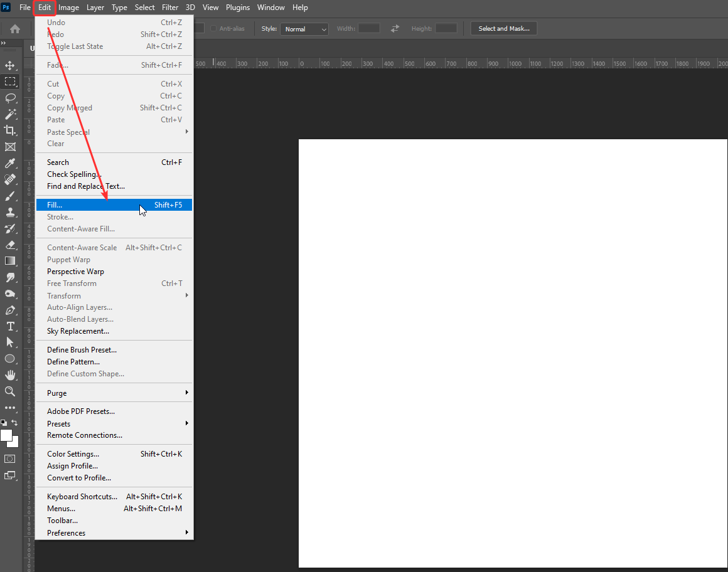The height and width of the screenshot is (572, 728).
Task: Select the Gradient tool
Action: coord(10,261)
